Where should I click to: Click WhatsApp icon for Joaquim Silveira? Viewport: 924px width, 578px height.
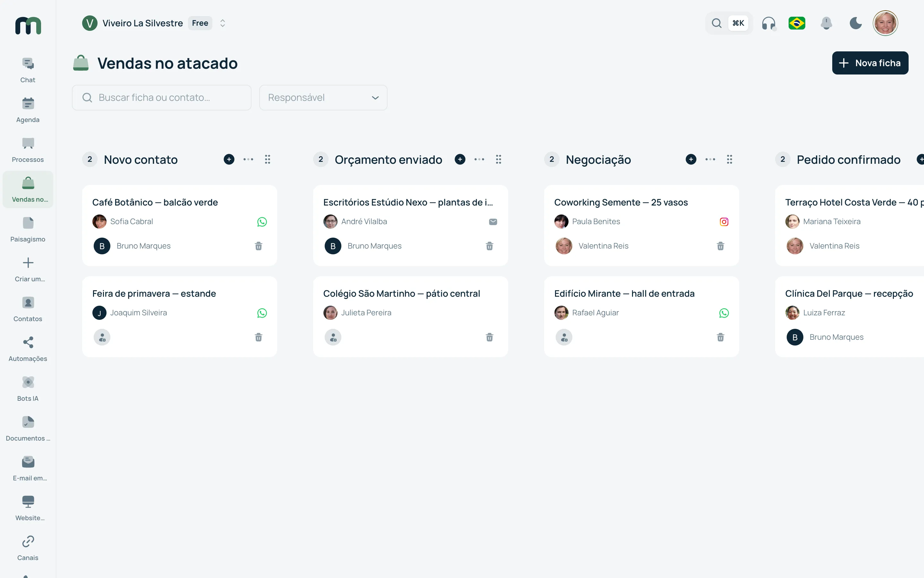262,313
